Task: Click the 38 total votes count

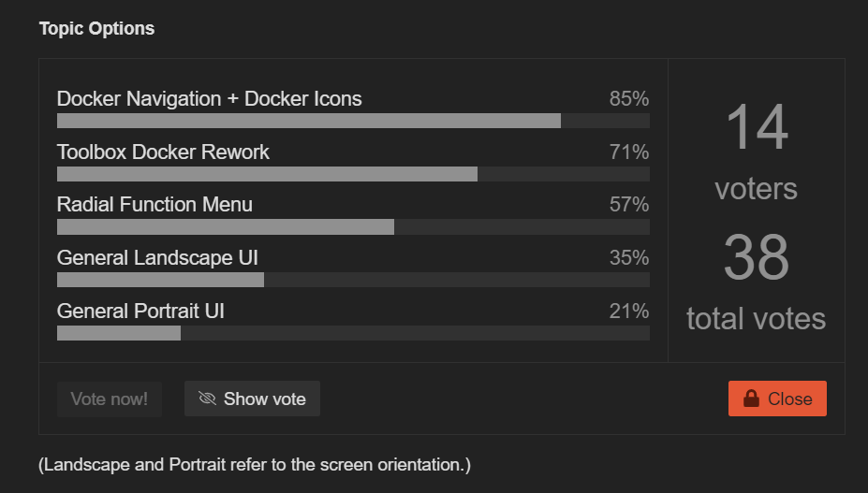Action: pyautogui.click(x=757, y=257)
